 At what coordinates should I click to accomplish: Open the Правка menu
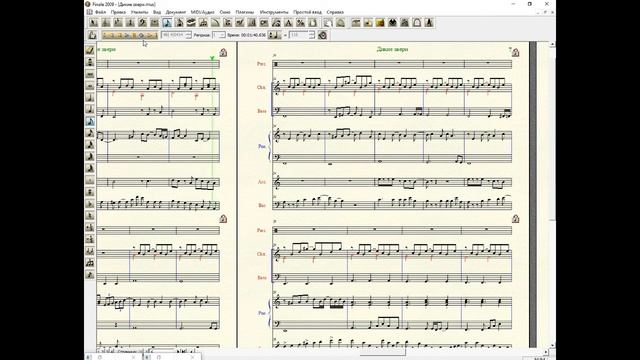[x=118, y=12]
